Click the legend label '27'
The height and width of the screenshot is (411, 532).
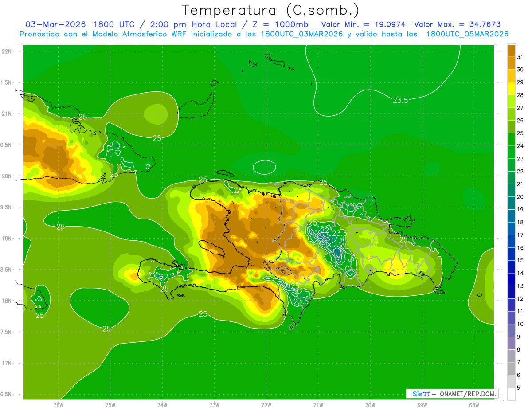pos(520,107)
